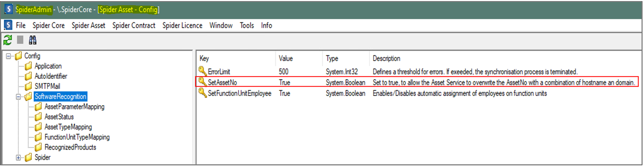
Task: Open the Spider Licence menu
Action: (182, 25)
